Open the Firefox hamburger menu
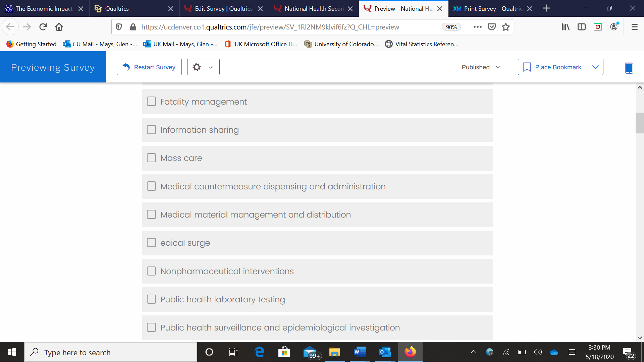The image size is (644, 362). pos(634,27)
